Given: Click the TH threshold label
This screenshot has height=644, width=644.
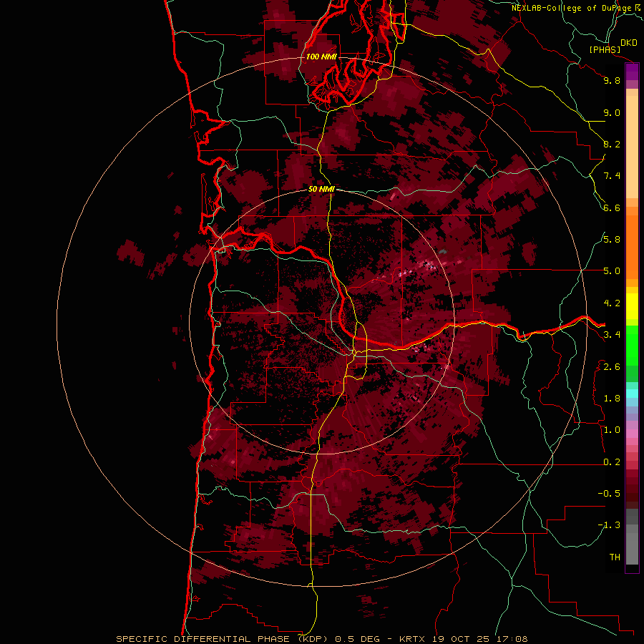Looking at the screenshot, I should pyautogui.click(x=615, y=557).
